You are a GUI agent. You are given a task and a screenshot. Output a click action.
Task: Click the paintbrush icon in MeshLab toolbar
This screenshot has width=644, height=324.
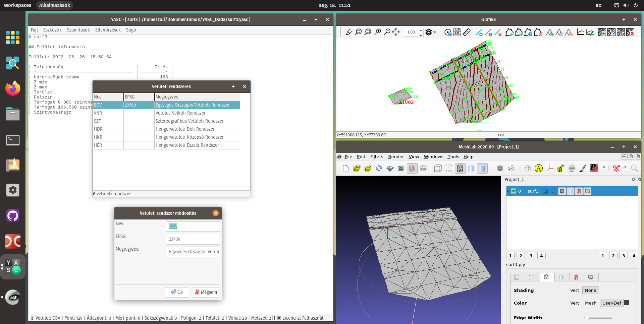coord(583,168)
